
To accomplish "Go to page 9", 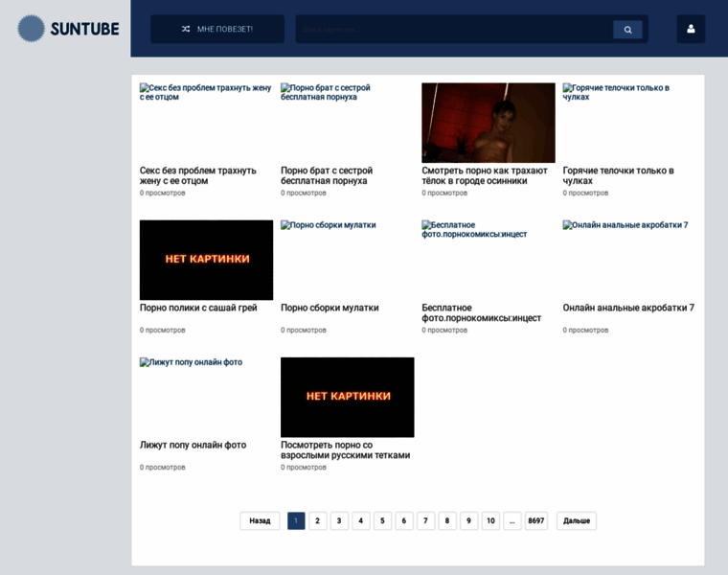I will click(x=469, y=520).
